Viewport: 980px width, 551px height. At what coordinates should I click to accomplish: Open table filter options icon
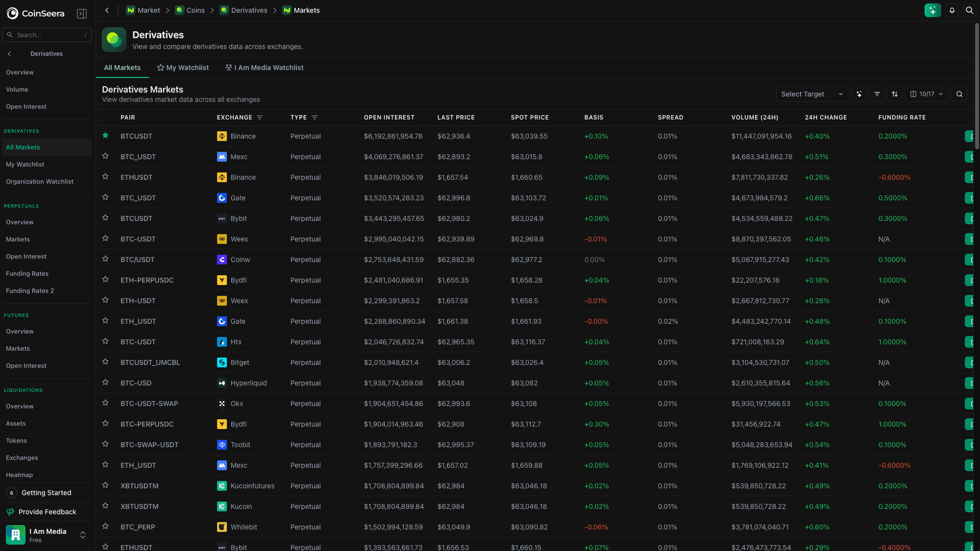(x=877, y=94)
